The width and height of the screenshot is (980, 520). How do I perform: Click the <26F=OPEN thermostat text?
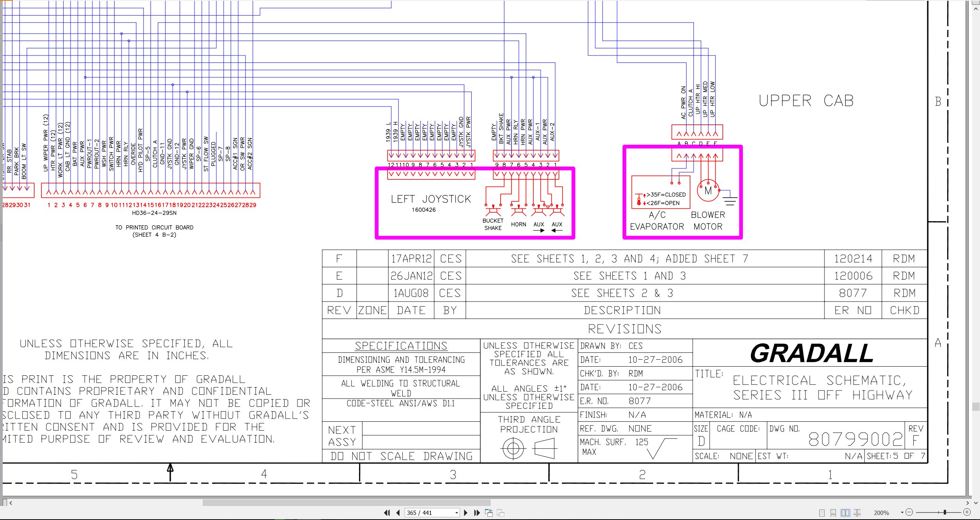click(663, 203)
